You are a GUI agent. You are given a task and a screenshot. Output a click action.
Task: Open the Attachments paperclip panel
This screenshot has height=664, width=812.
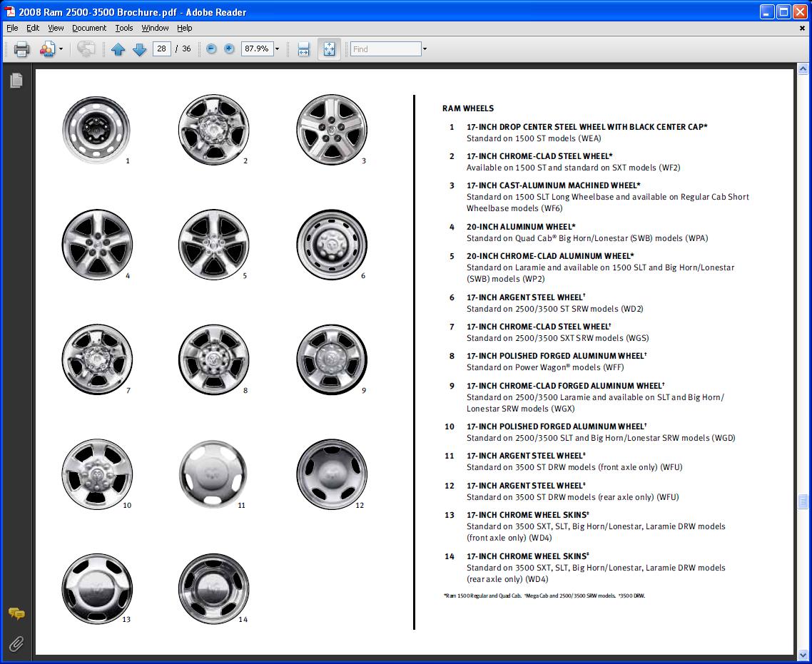tap(16, 644)
